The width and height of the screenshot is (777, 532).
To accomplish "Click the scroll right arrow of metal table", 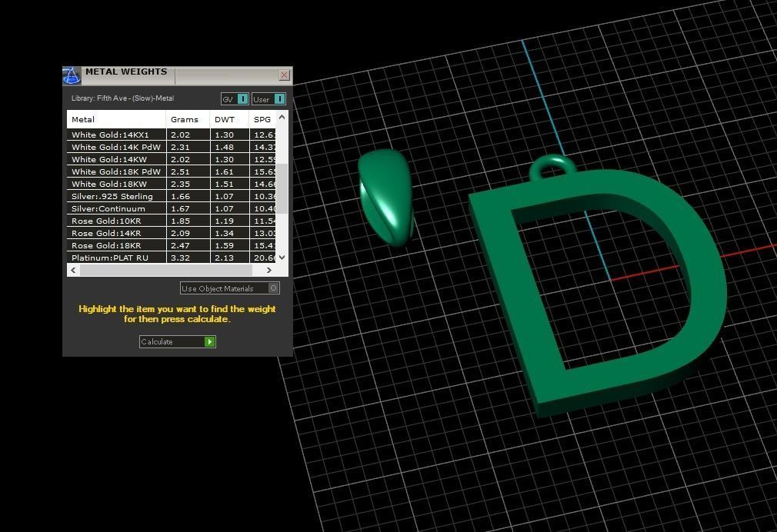I will (x=269, y=270).
